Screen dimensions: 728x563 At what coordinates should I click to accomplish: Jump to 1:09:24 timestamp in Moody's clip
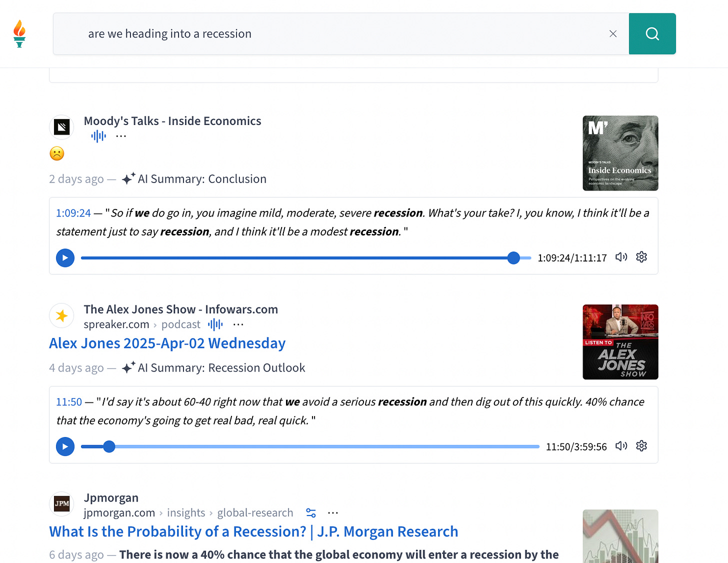click(x=73, y=213)
